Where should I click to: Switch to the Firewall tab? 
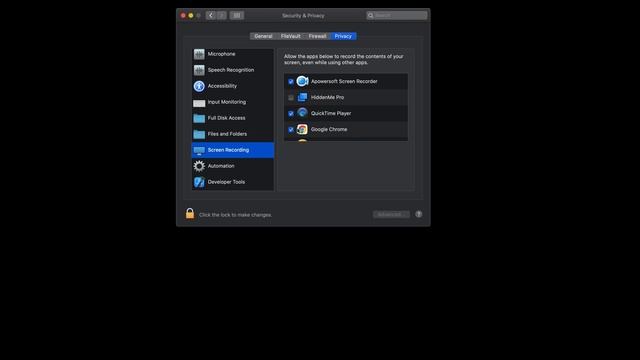click(318, 36)
